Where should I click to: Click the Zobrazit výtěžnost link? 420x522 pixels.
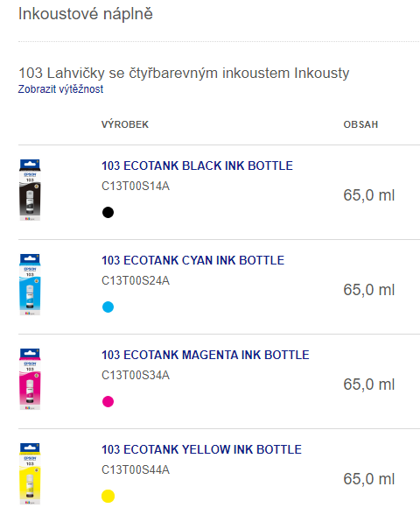(x=60, y=88)
